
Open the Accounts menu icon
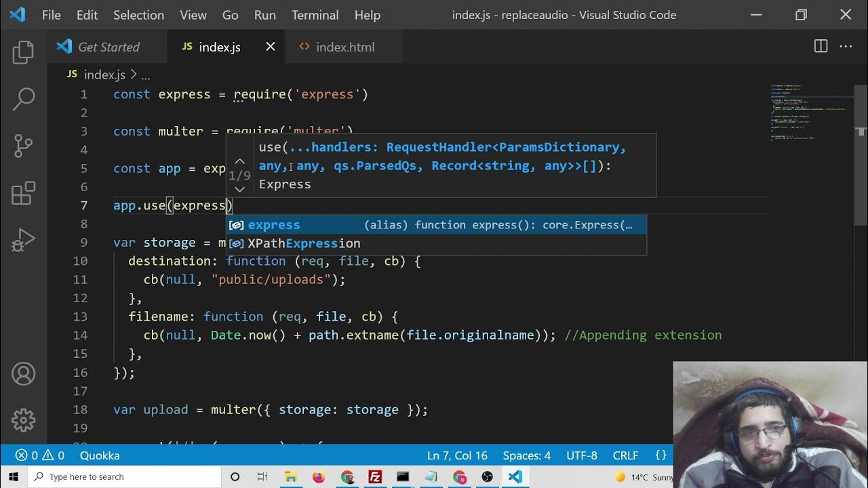click(23, 374)
